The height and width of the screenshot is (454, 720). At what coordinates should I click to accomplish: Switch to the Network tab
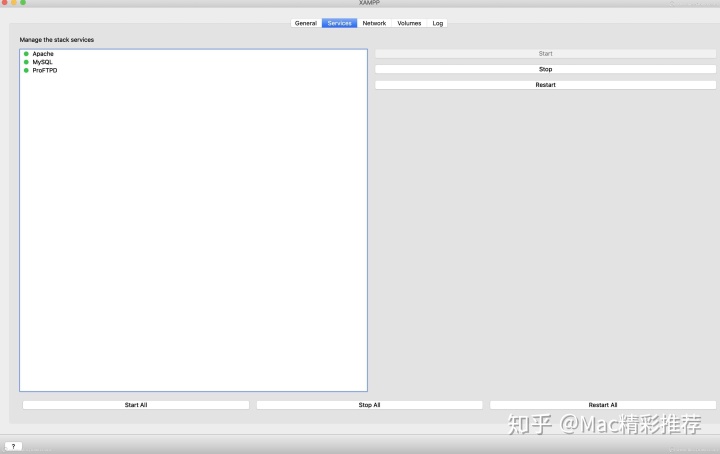coord(374,23)
